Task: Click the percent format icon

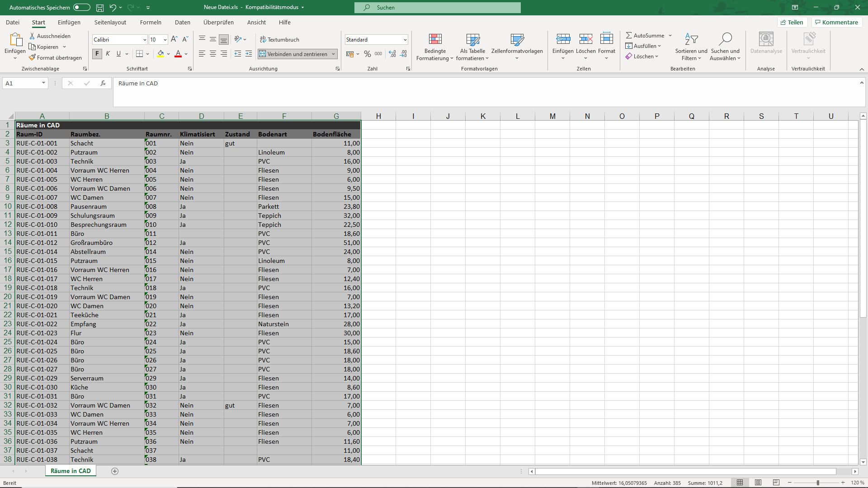Action: pyautogui.click(x=368, y=54)
